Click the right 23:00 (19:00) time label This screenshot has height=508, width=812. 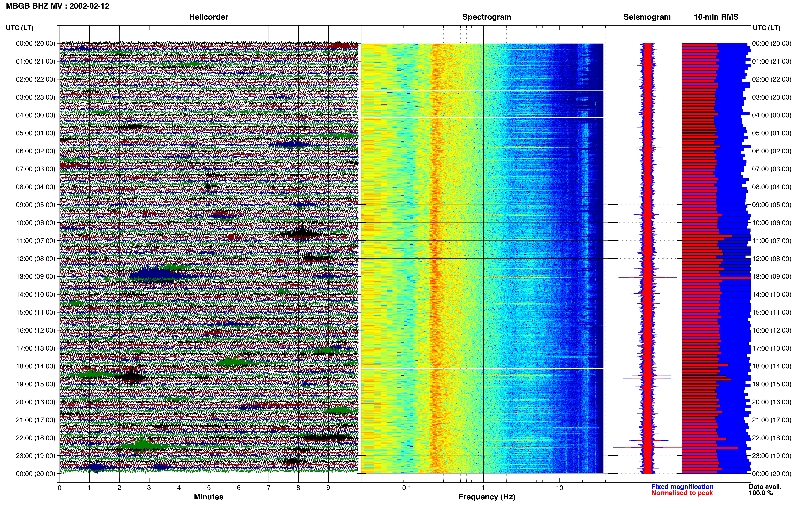772,456
